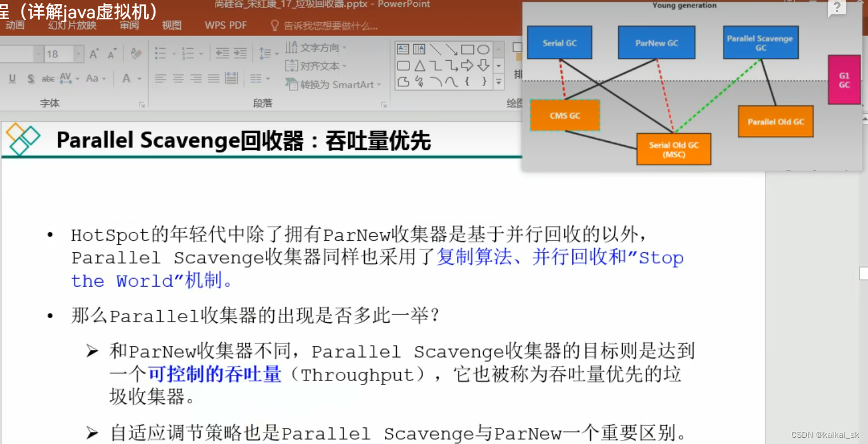Pick the freeform shape tool

403,82
